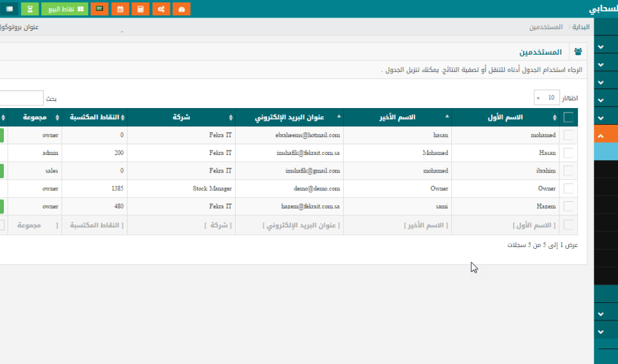Open the calendar icon in top bar
The height and width of the screenshot is (364, 618).
pos(120,9)
